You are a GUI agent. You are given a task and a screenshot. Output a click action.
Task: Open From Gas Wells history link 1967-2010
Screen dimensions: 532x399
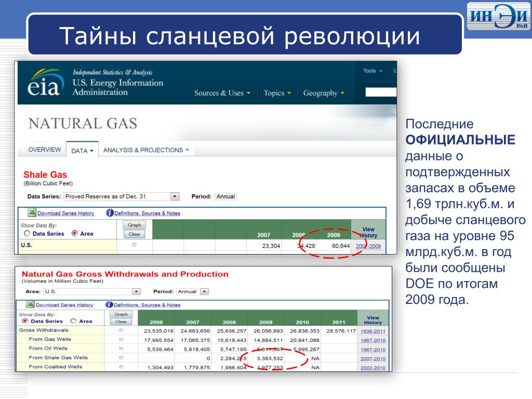click(x=373, y=340)
